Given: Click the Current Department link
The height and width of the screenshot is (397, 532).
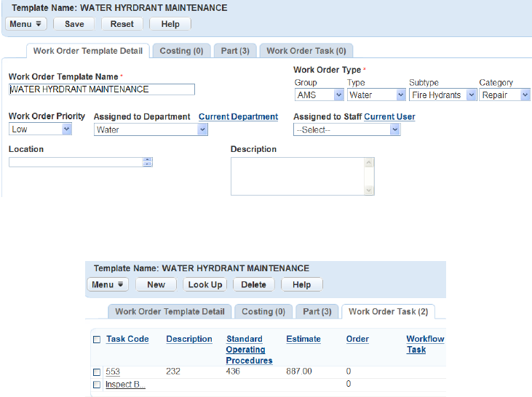Looking at the screenshot, I should pos(238,116).
